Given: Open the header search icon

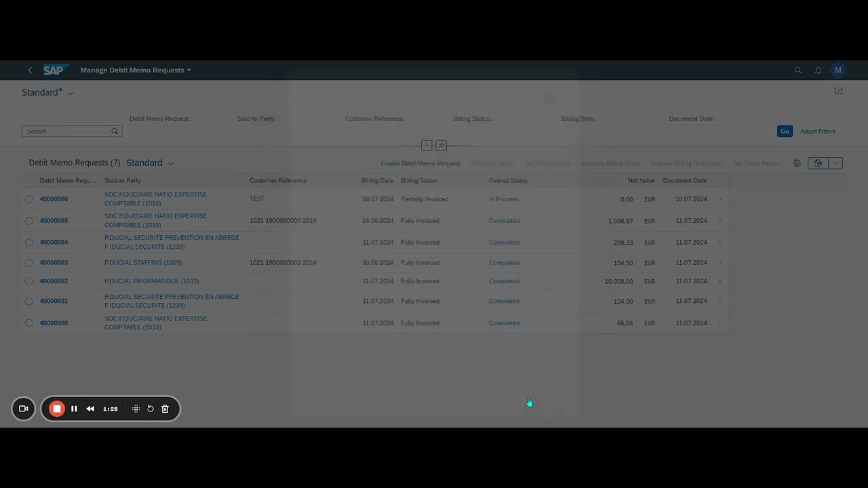Looking at the screenshot, I should (798, 70).
